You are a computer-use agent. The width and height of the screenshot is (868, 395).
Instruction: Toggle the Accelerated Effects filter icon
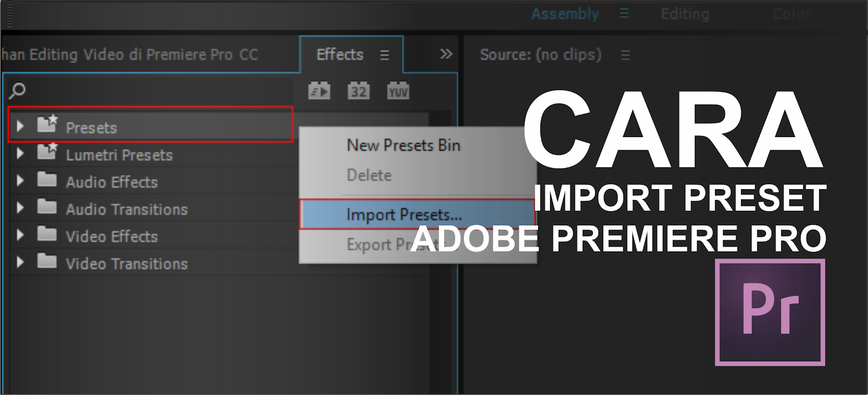click(319, 90)
